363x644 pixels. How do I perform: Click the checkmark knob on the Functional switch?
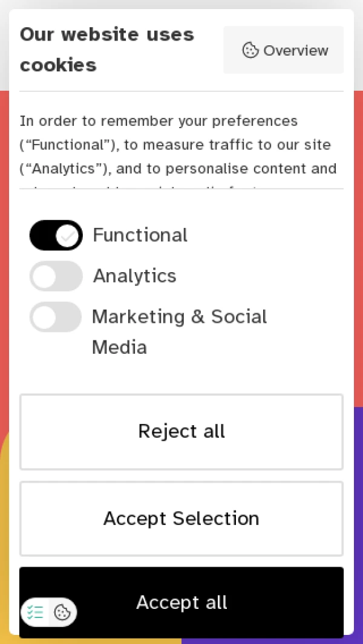[68, 235]
